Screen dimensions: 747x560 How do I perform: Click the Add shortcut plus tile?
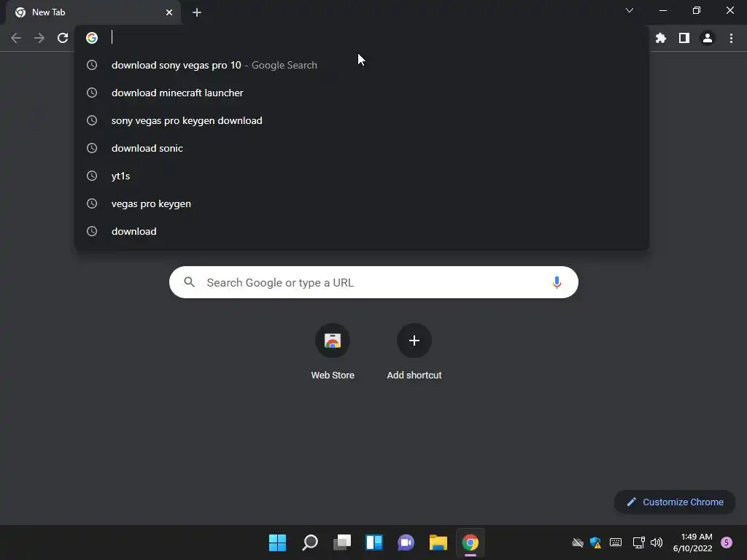click(x=414, y=352)
